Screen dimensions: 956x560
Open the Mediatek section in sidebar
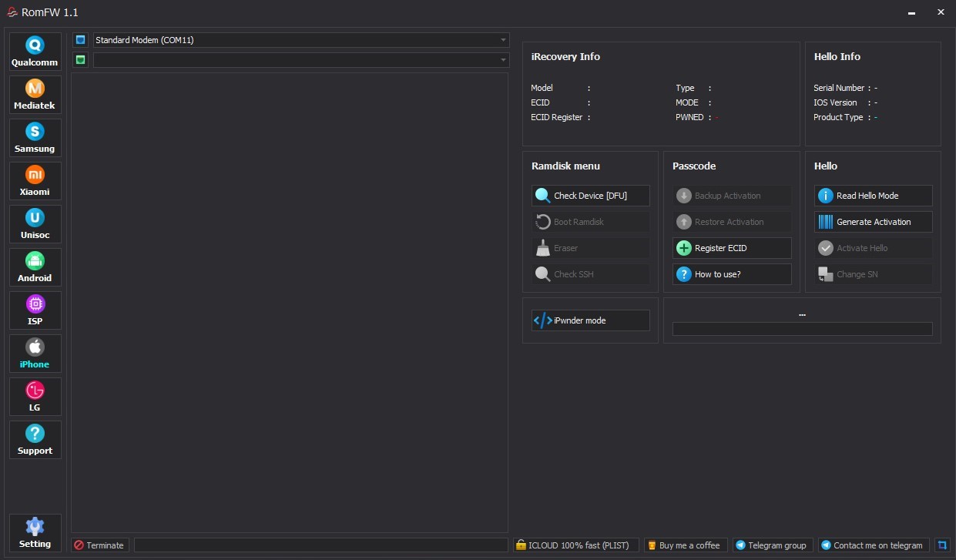(x=35, y=95)
